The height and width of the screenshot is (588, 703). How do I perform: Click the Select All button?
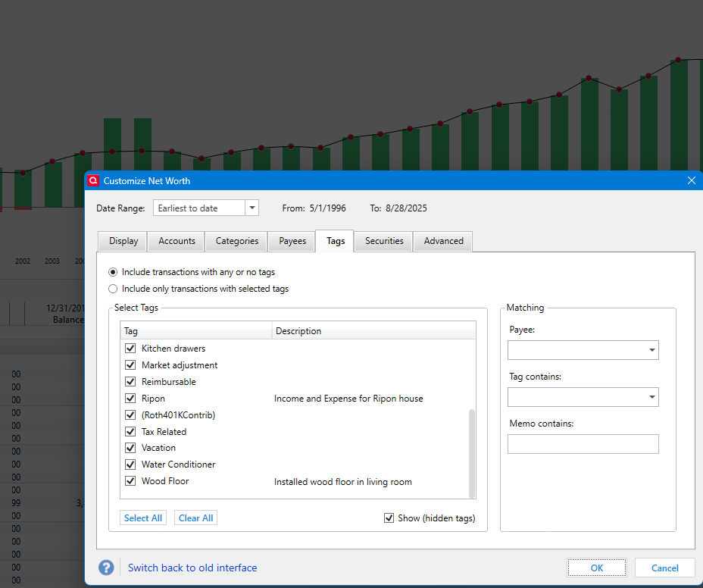tap(143, 518)
